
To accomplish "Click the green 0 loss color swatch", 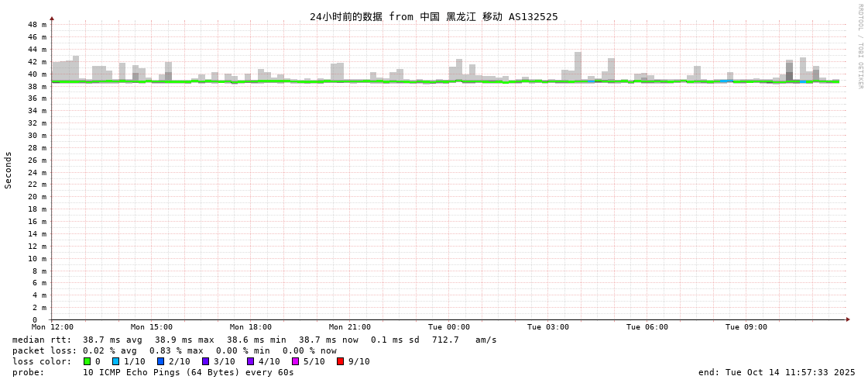I will point(87,361).
